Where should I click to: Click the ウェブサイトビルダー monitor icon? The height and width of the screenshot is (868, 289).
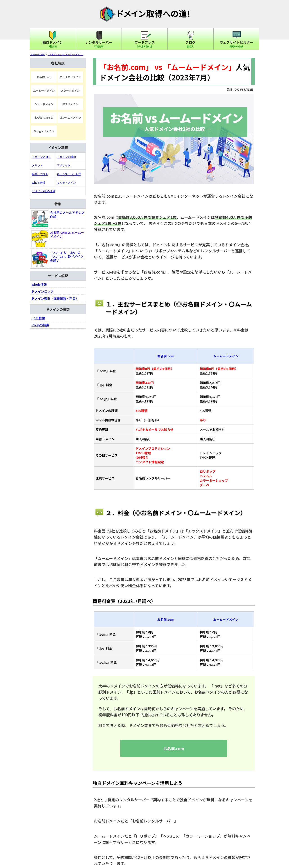[x=237, y=35]
